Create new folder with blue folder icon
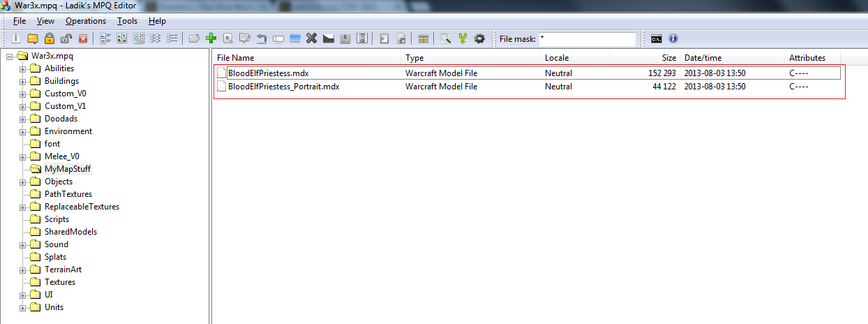 click(x=295, y=38)
